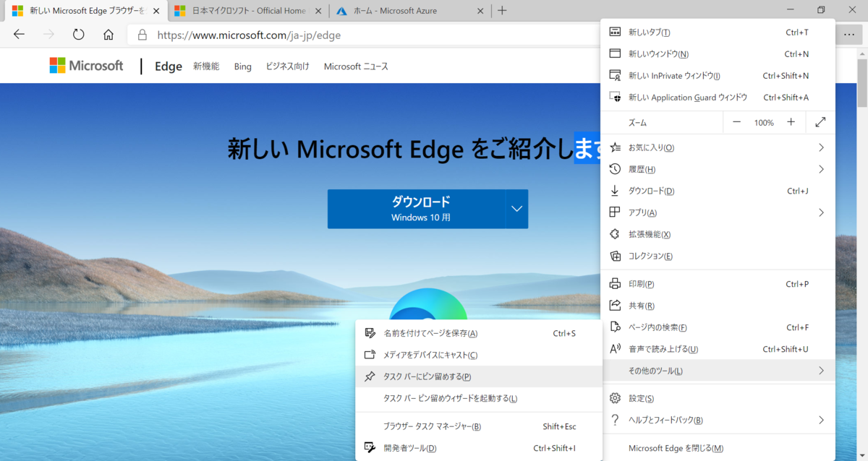Click the New tab icon in the menu

tap(616, 33)
